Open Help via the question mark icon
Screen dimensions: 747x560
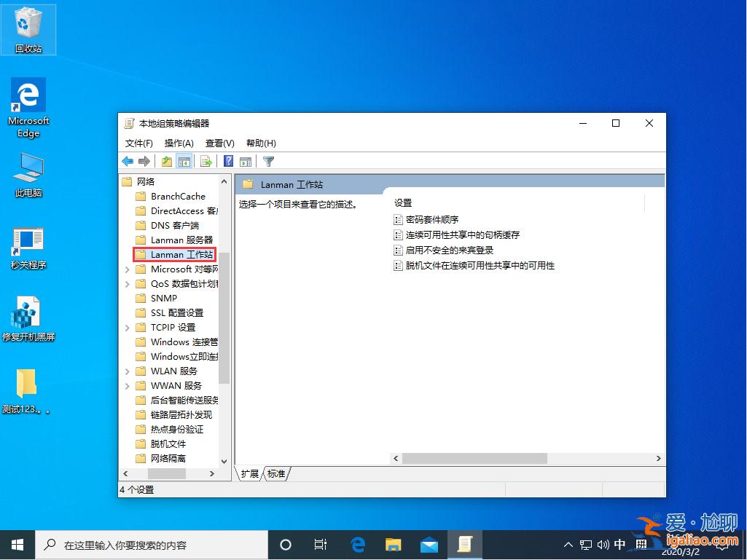227,161
